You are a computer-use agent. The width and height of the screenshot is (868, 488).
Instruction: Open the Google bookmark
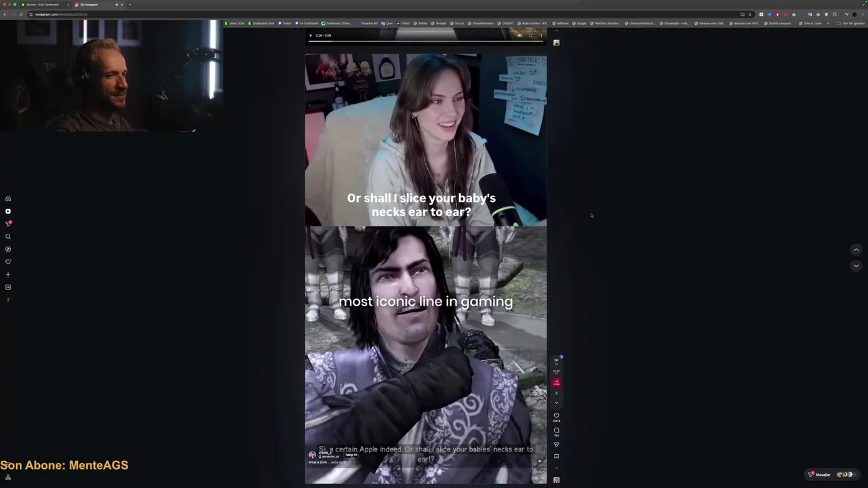pos(580,23)
